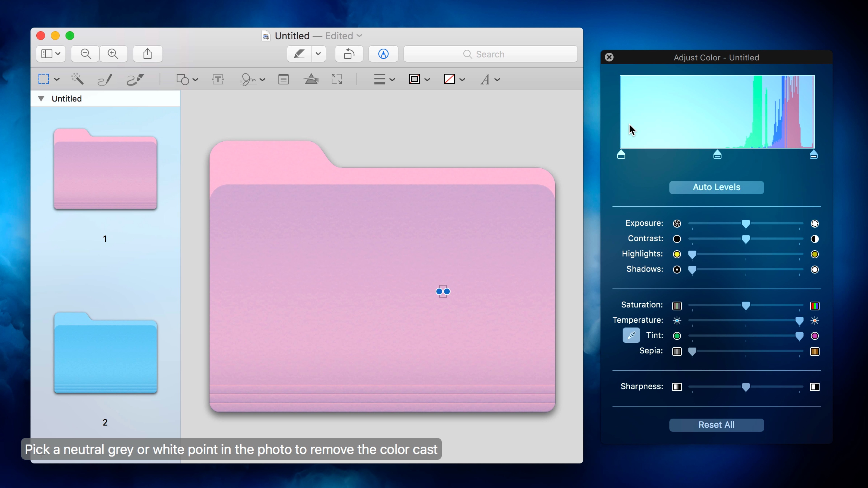Select the Sketch tool
Screen dimensions: 868x488
pos(104,79)
